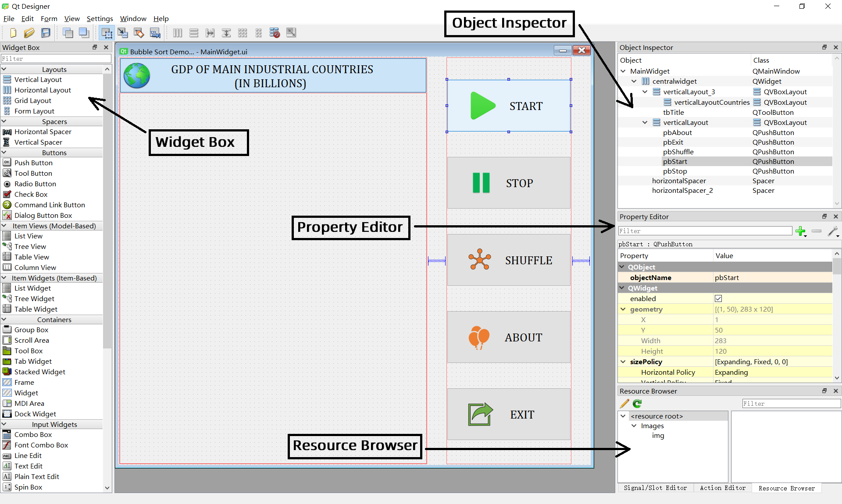The image size is (842, 504).
Task: Select Push Button in Widget Box
Action: coord(33,163)
